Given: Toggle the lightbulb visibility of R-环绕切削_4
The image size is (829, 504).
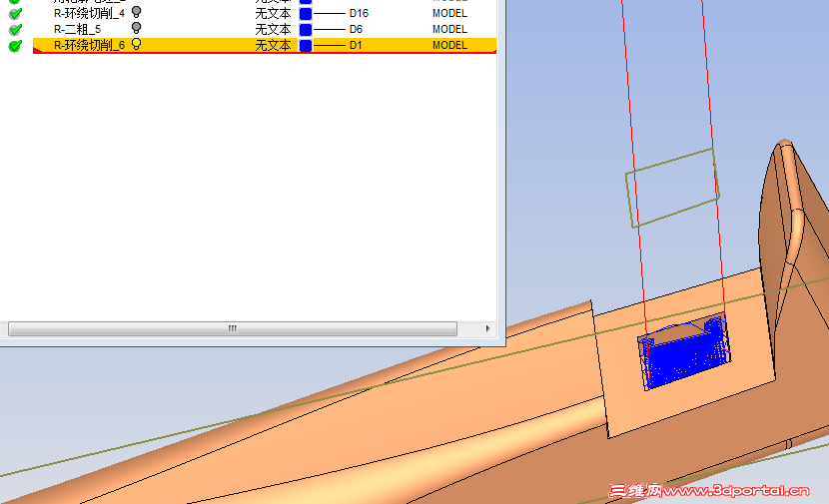Looking at the screenshot, I should pos(137,12).
